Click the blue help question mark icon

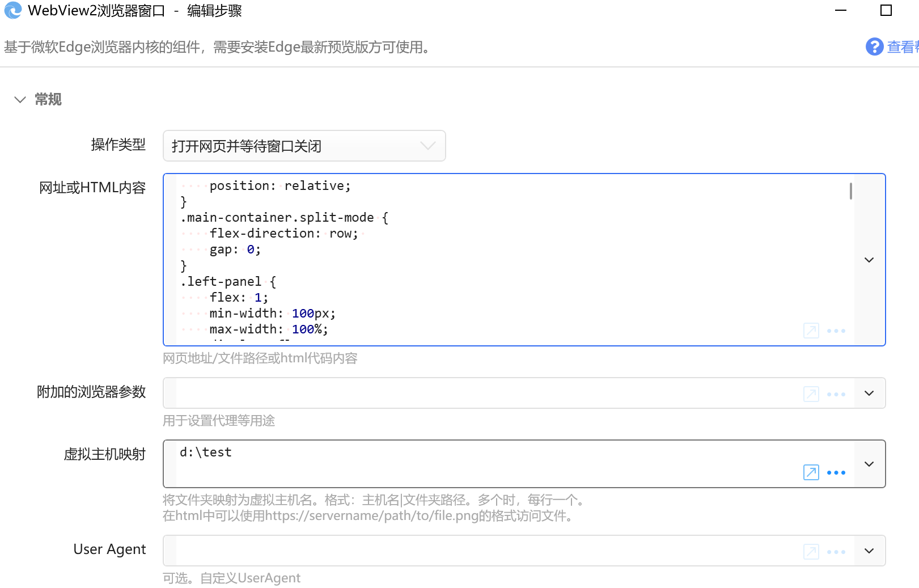pos(875,46)
